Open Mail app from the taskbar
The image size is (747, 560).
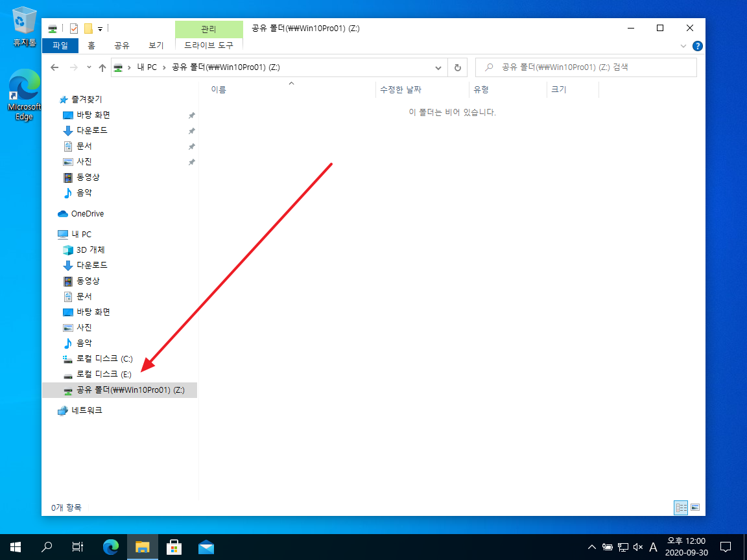pyautogui.click(x=206, y=547)
